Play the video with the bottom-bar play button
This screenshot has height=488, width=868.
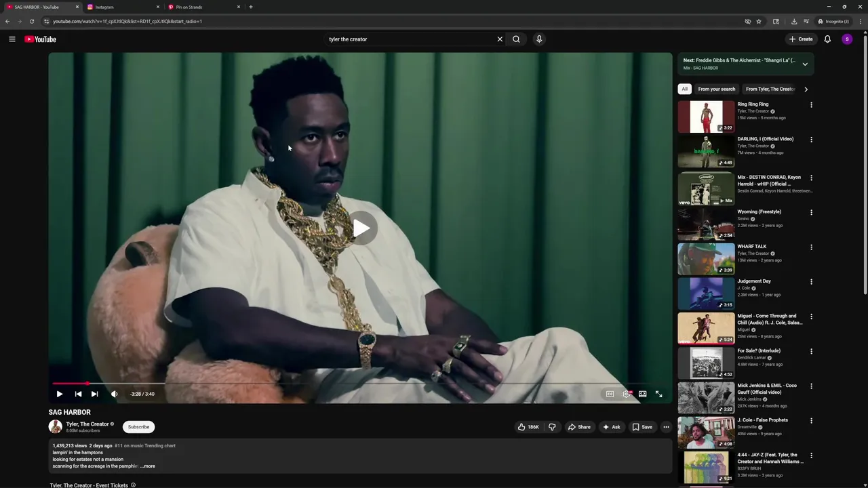[59, 394]
